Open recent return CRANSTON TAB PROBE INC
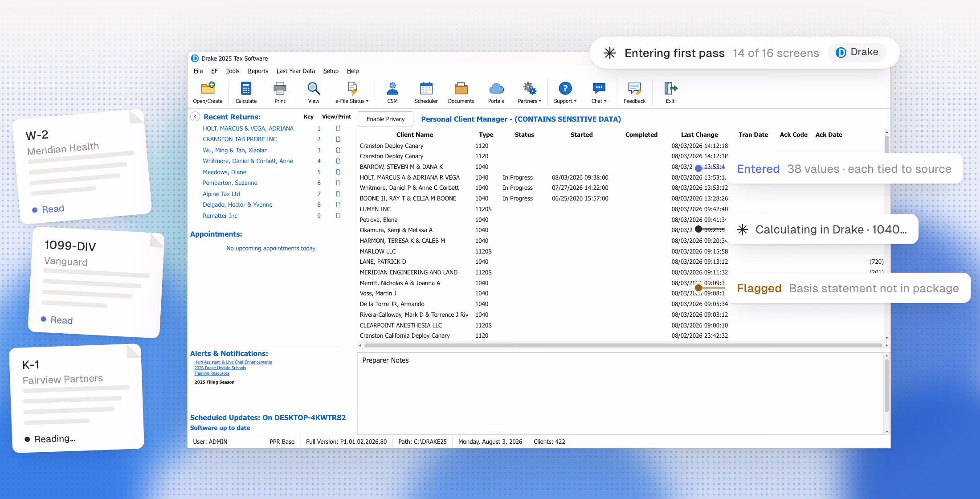Viewport: 980px width, 499px height. (x=240, y=139)
